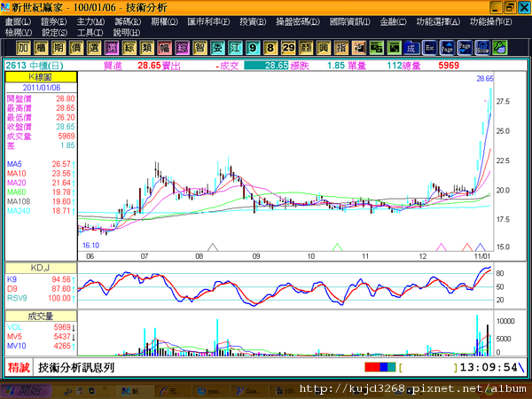Viewport: 532px width, 399px height.
Task: Open the 設定(S) menu
Action: tap(54, 33)
